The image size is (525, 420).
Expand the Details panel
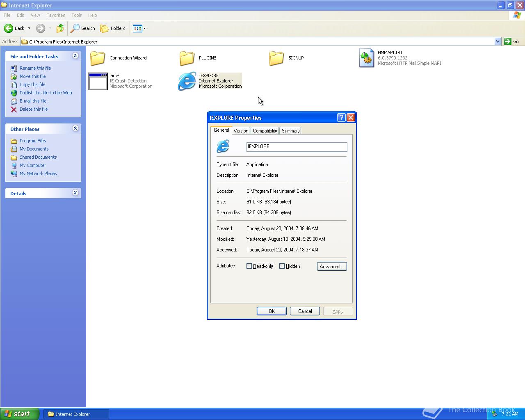tap(75, 193)
